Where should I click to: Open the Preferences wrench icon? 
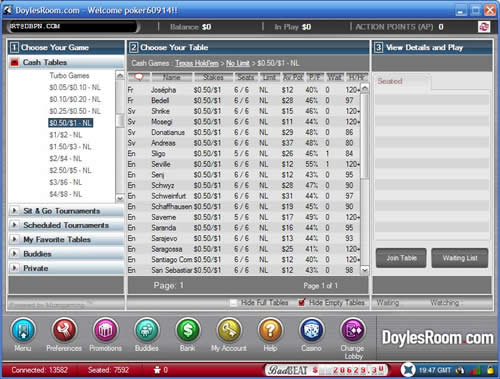pyautogui.click(x=64, y=330)
